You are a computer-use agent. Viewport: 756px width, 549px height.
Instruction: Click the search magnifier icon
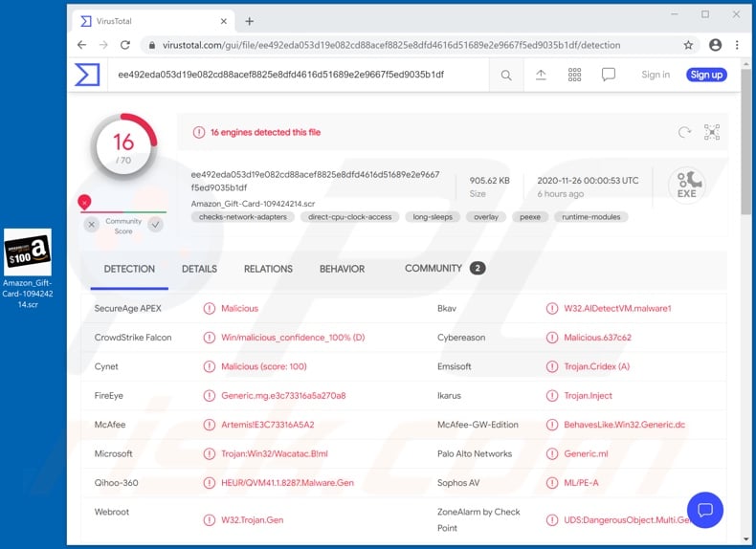[x=506, y=76]
